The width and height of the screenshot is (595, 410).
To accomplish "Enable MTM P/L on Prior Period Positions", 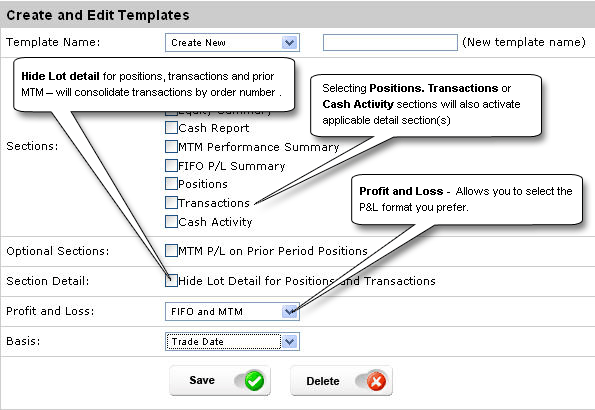I will point(171,251).
